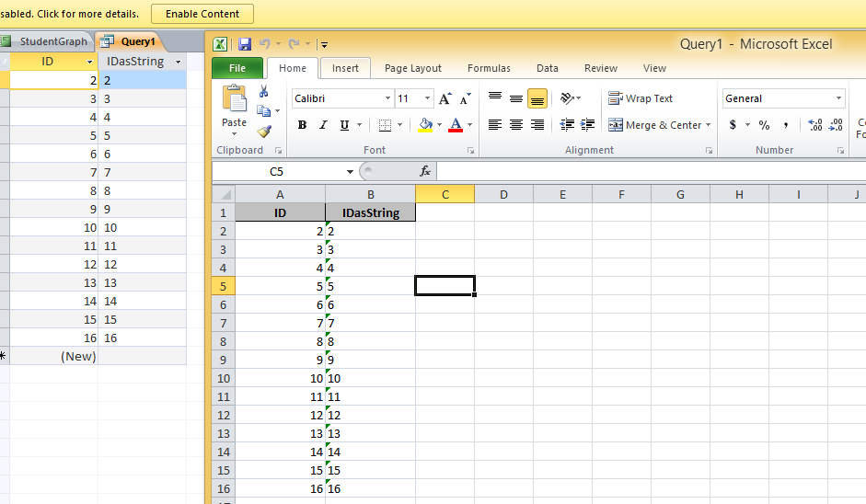Screen dimensions: 866x504
Task: Open the Font group dialog launcher
Action: pos(470,151)
